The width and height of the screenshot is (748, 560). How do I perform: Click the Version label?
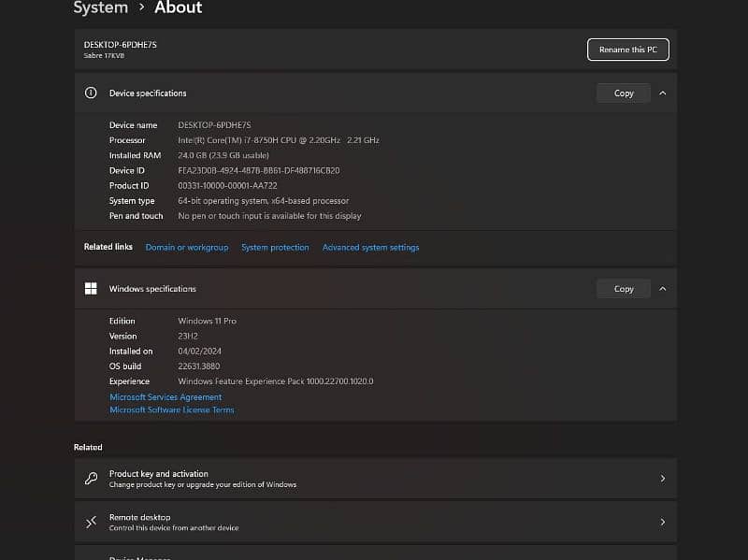tap(123, 337)
